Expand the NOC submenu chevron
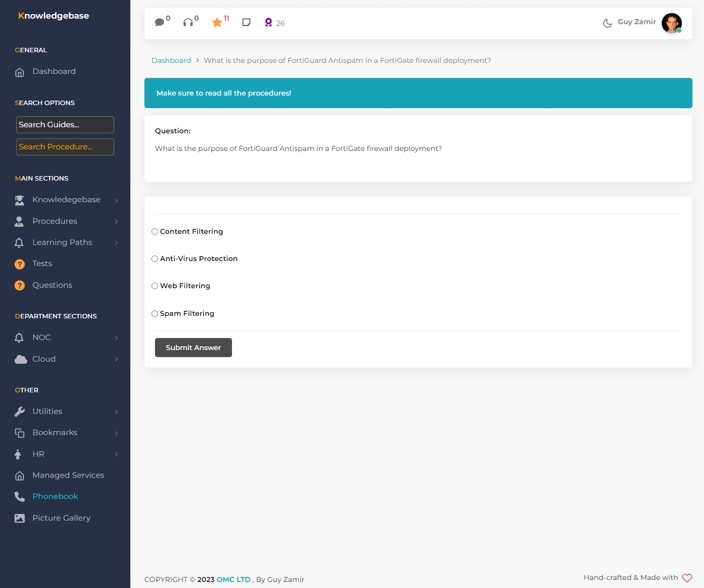704x588 pixels. (116, 338)
